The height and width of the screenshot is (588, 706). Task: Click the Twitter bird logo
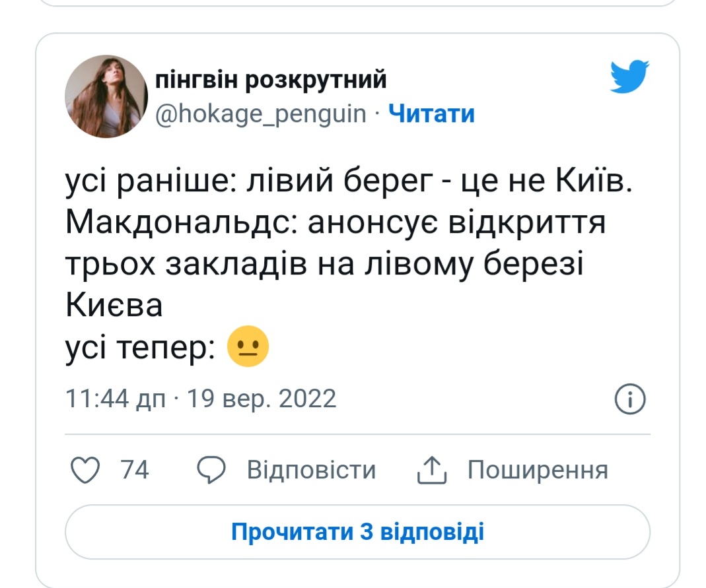pyautogui.click(x=629, y=76)
